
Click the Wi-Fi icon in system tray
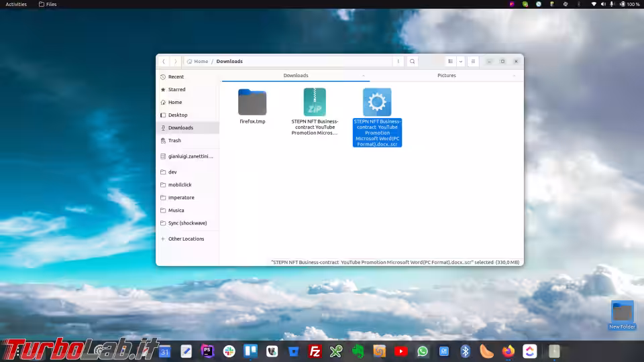click(594, 4)
